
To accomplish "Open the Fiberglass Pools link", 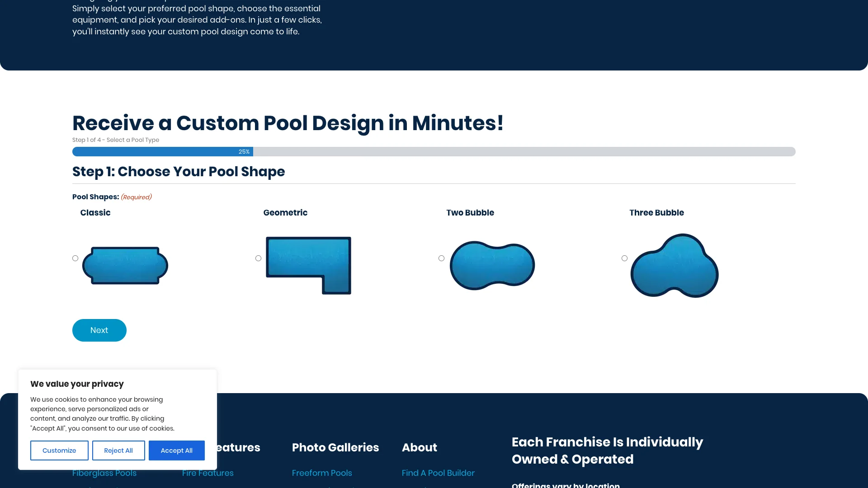I will tap(104, 473).
